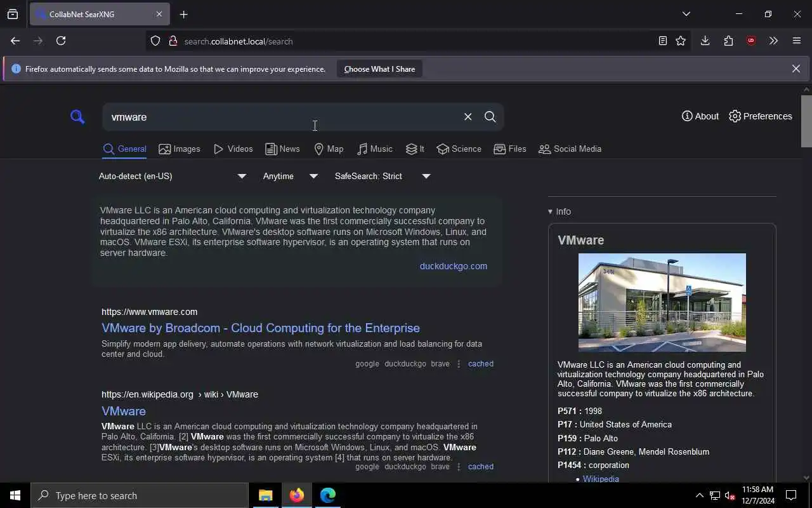
Task: Open the Anytime time range dropdown
Action: 290,177
